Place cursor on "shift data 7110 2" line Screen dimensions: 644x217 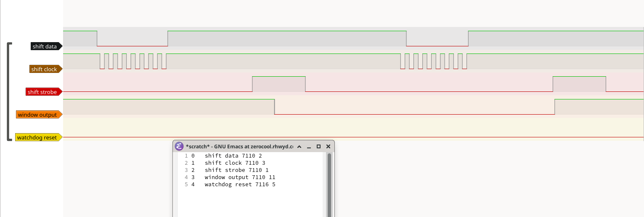pyautogui.click(x=233, y=156)
